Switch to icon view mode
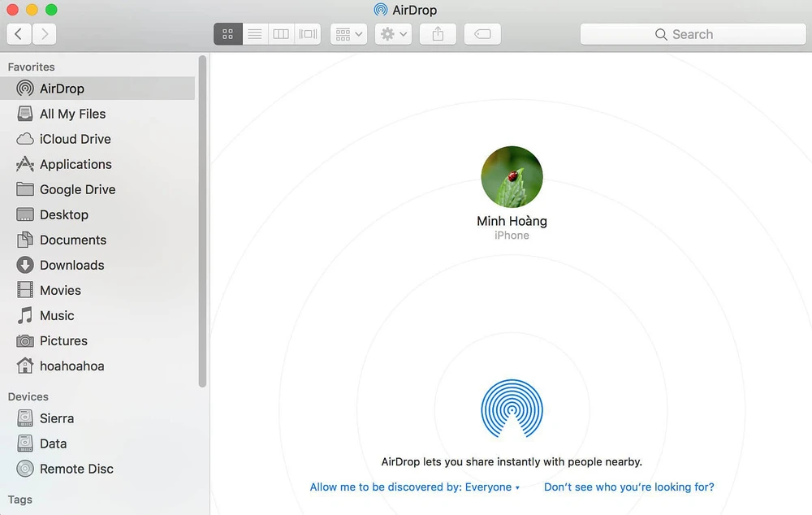812x515 pixels. pos(228,34)
